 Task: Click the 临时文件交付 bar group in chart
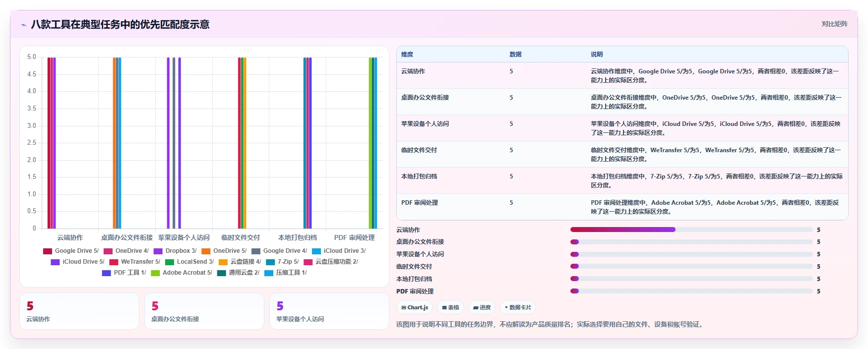(242, 143)
